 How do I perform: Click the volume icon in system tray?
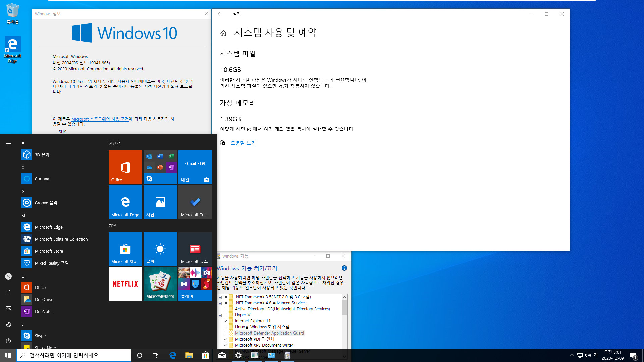pyautogui.click(x=588, y=355)
